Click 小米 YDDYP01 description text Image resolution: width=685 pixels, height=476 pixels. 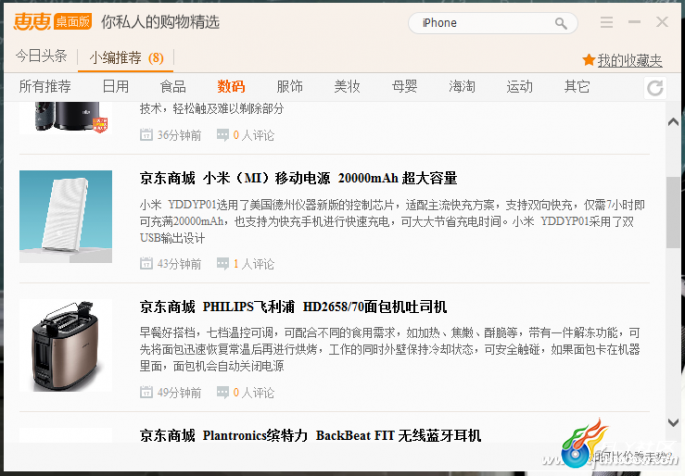pyautogui.click(x=392, y=221)
